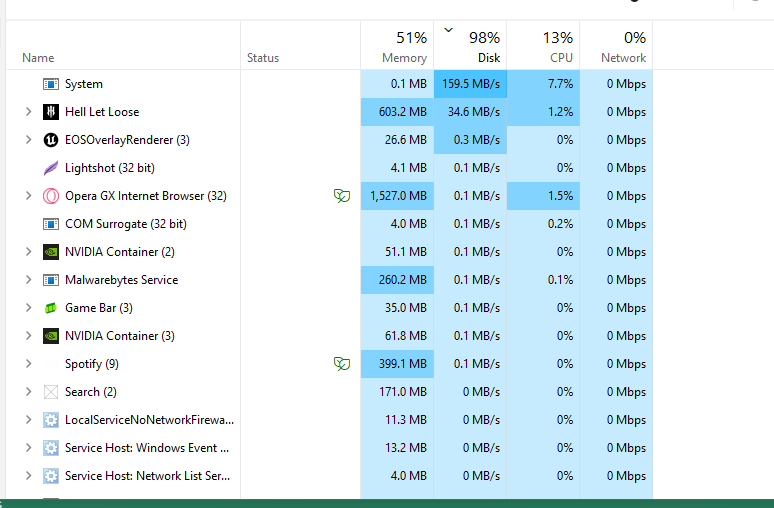This screenshot has width=774, height=508.
Task: Click the 13.2 MB memory value
Action: pos(406,448)
